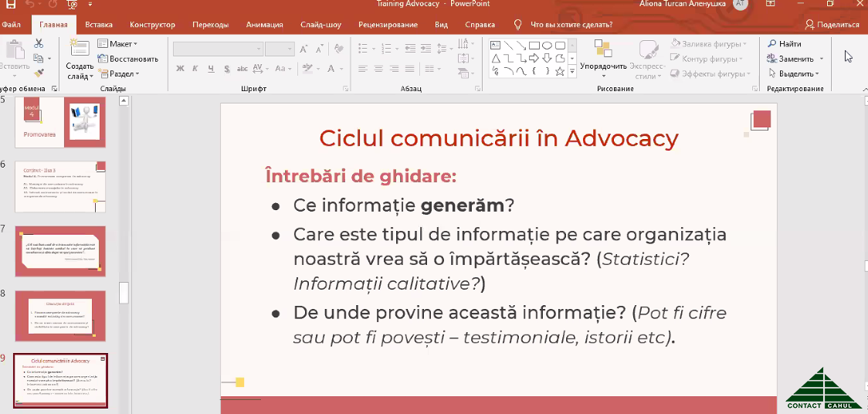Click the Format Painter brush icon
Viewport: 868px width, 414px height.
tap(39, 73)
